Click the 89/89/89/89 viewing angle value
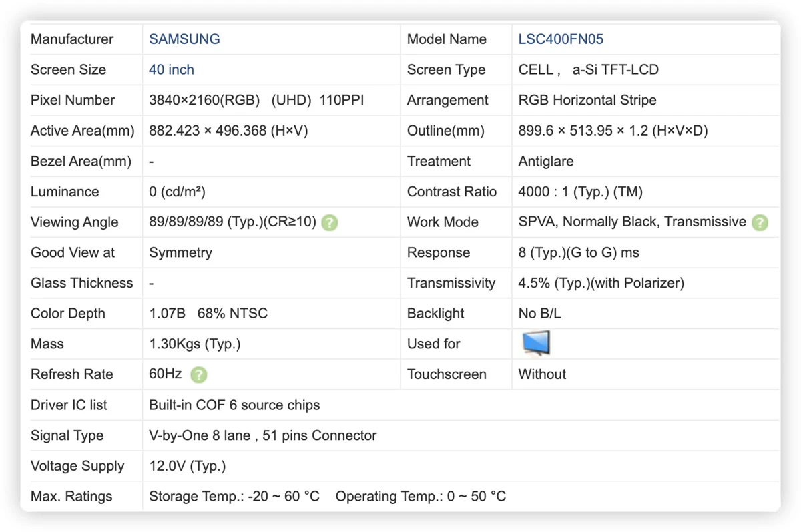The width and height of the screenshot is (801, 532). (x=232, y=222)
